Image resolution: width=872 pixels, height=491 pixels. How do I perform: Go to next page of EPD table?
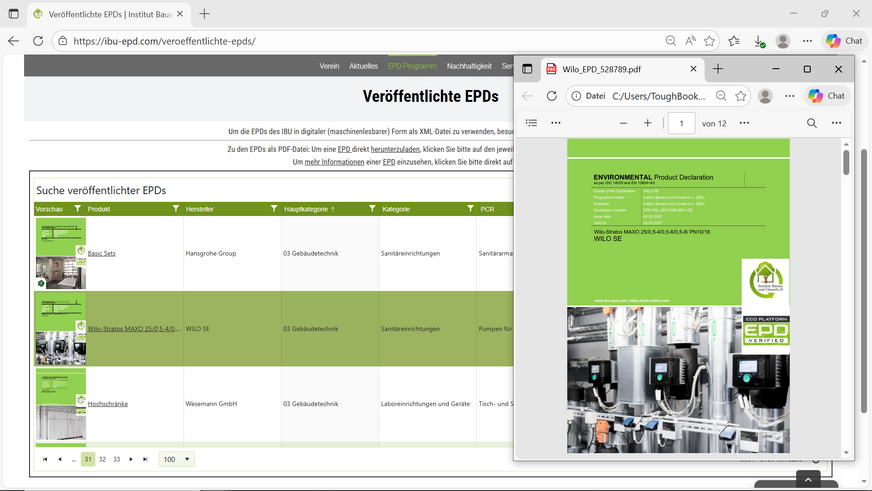point(131,459)
